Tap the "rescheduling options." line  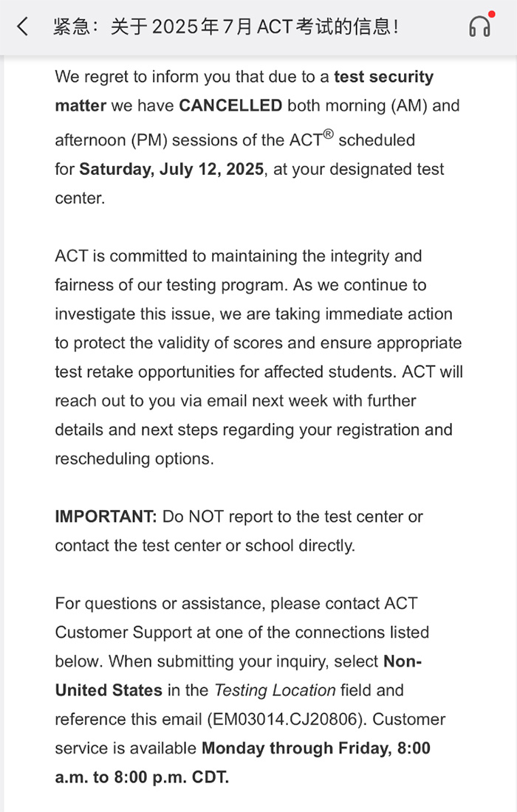pos(134,458)
